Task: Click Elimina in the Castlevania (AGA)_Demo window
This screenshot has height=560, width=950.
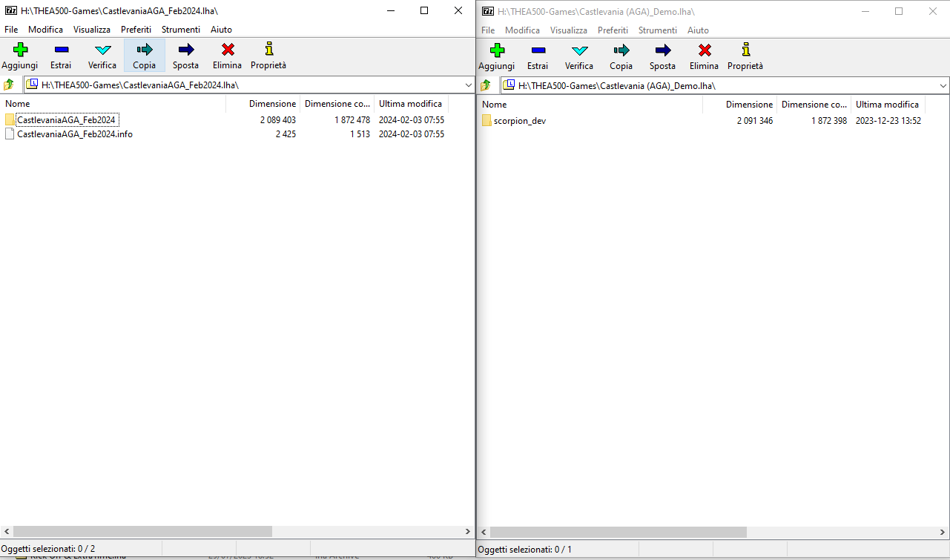Action: (704, 56)
